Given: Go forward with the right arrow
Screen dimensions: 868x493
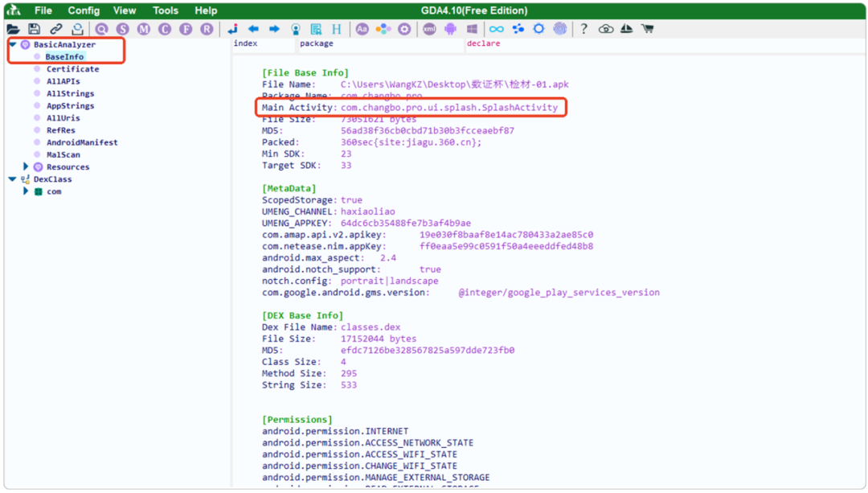Looking at the screenshot, I should [274, 29].
